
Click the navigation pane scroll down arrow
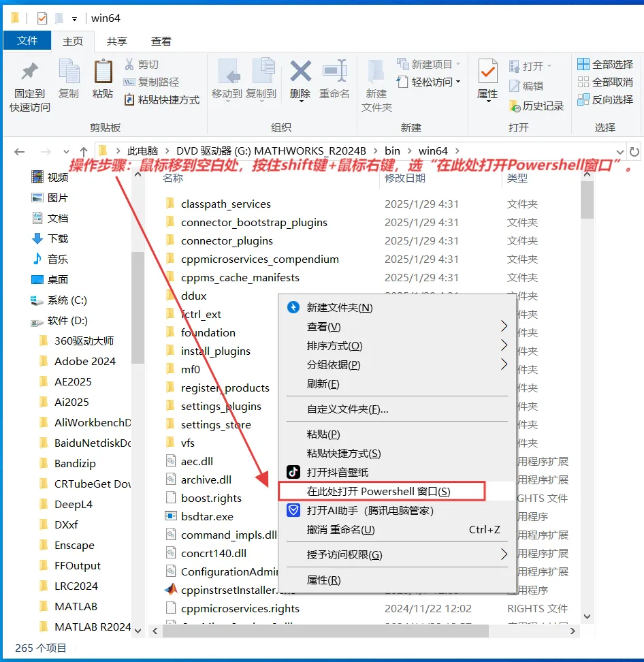pos(138,631)
